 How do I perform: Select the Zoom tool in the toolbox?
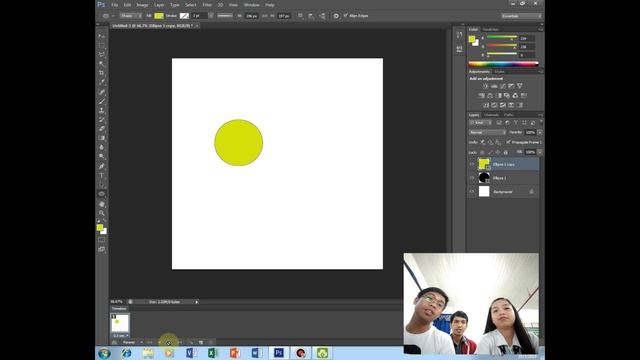[102, 213]
